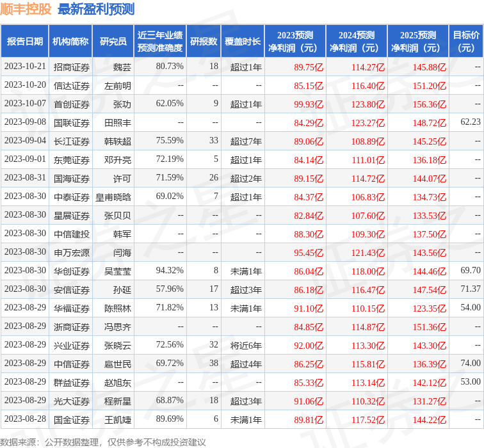This screenshot has height=448, width=484.
Task: Click profit forecast 95.45亿
Action: [309, 252]
